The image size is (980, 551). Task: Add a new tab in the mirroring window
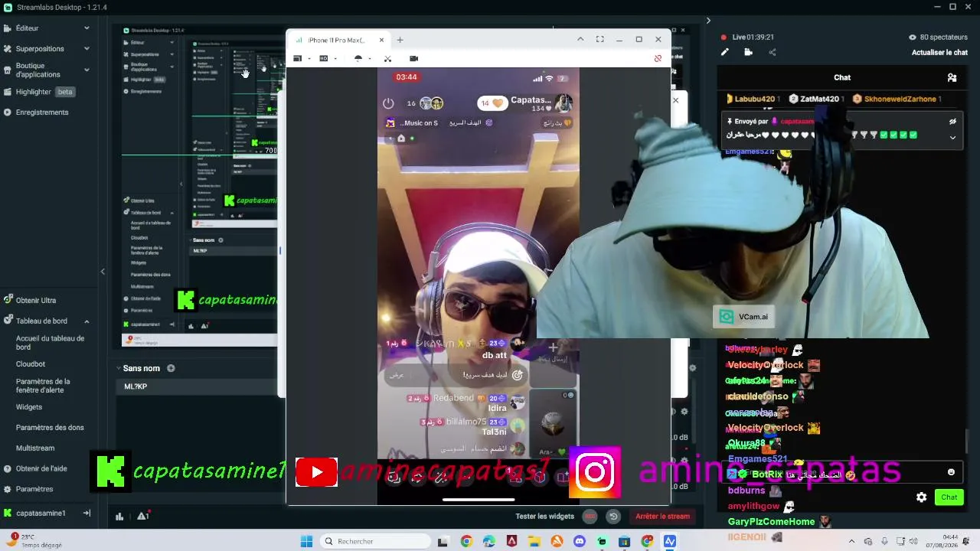tap(400, 40)
